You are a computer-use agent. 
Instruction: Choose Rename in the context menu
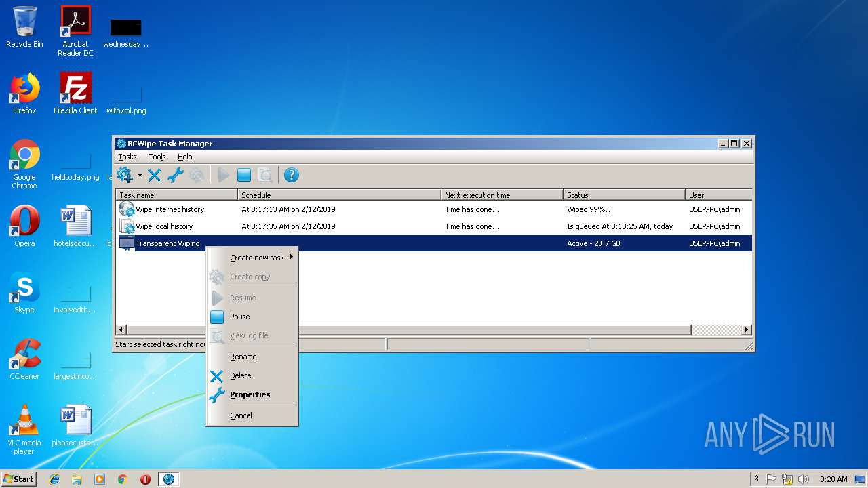[x=252, y=357]
